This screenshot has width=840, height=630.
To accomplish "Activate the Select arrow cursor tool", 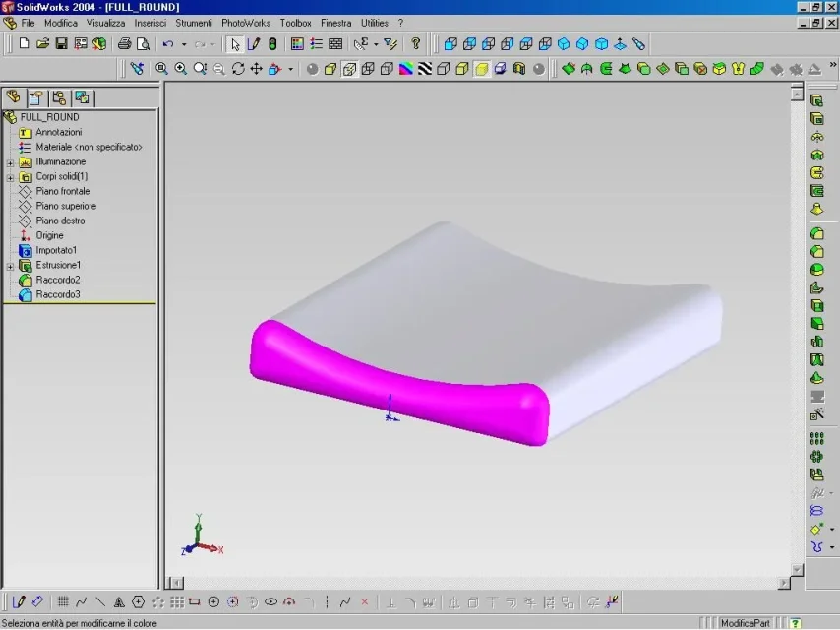I will coord(235,44).
